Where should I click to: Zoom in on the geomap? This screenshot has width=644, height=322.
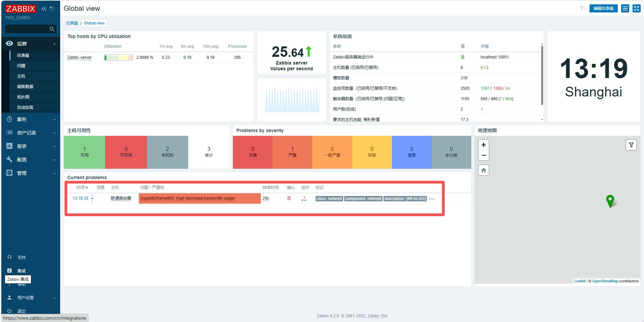click(x=483, y=145)
